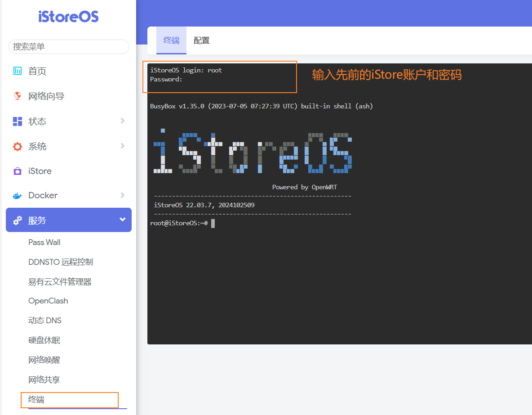Open OpenClash service
Image resolution: width=532 pixels, height=415 pixels.
pos(48,301)
